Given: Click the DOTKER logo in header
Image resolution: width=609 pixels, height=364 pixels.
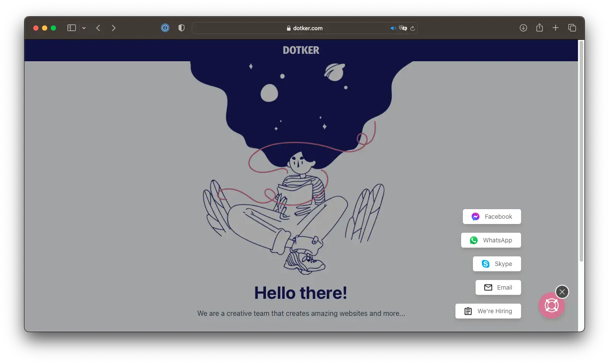Looking at the screenshot, I should click(x=301, y=50).
